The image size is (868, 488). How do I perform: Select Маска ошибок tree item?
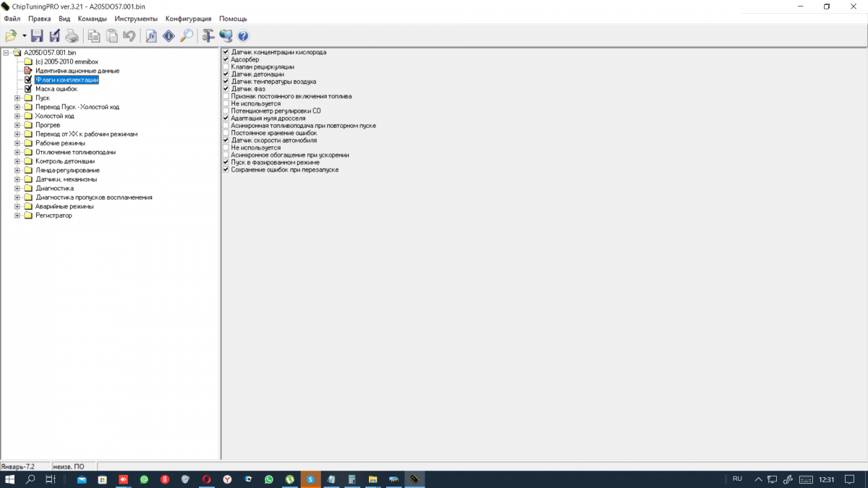[56, 89]
